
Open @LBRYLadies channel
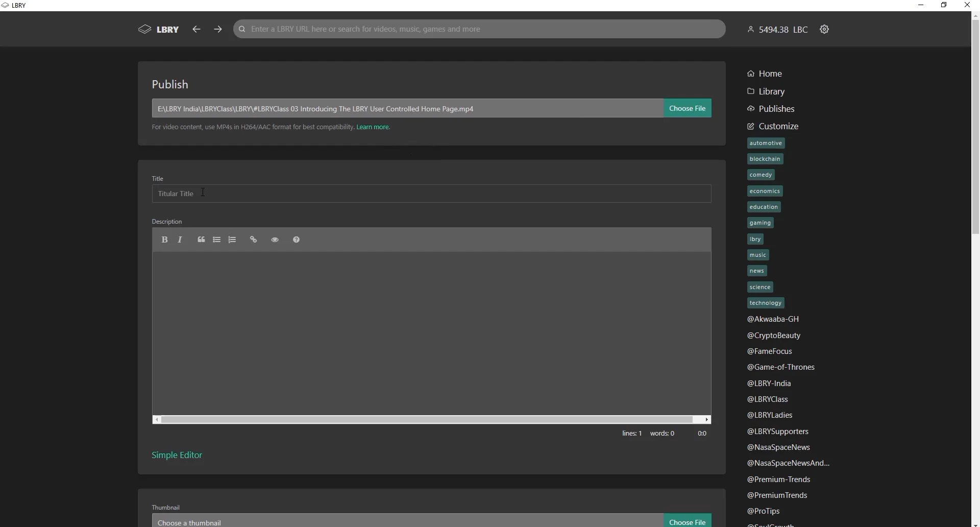coord(769,415)
